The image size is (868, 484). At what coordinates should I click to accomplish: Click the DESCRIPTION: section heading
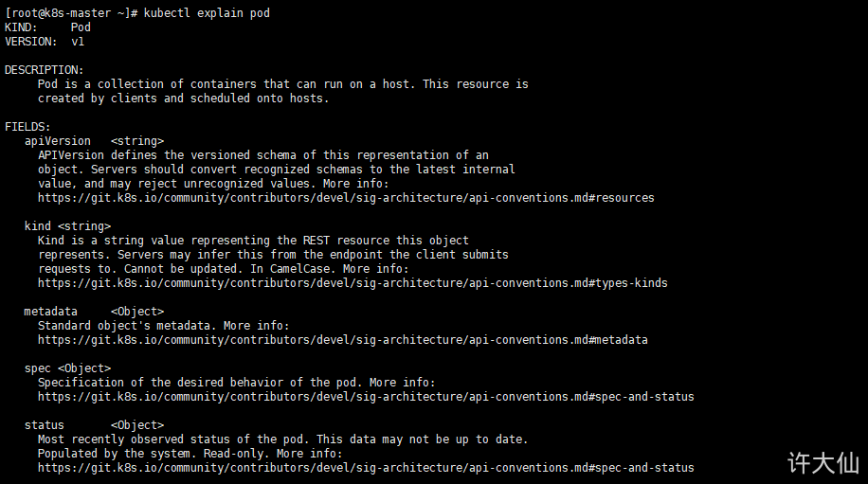[45, 70]
